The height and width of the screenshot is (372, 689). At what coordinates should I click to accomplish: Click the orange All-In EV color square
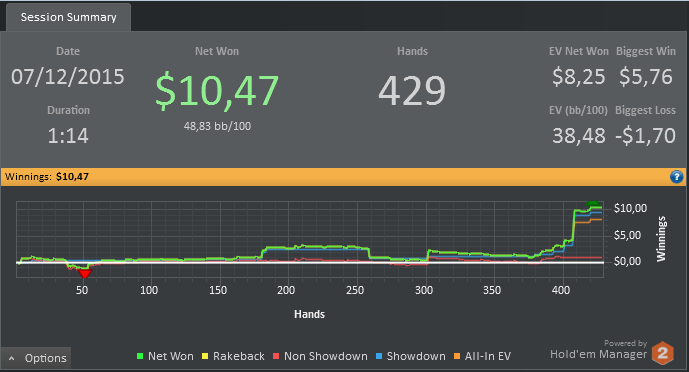click(x=457, y=356)
